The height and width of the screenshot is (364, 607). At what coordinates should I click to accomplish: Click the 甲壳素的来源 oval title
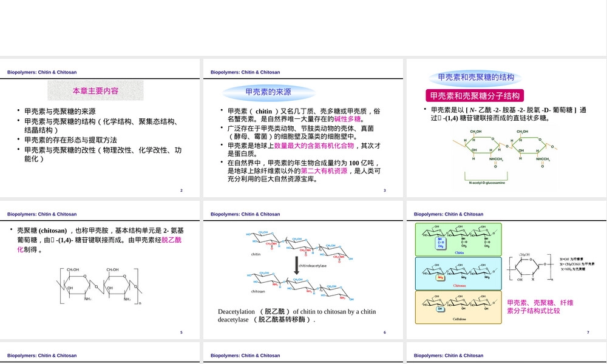coord(268,92)
